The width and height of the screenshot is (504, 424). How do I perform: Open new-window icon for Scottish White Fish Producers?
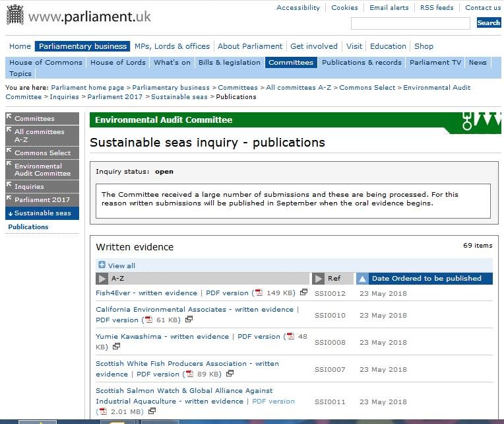pos(230,373)
